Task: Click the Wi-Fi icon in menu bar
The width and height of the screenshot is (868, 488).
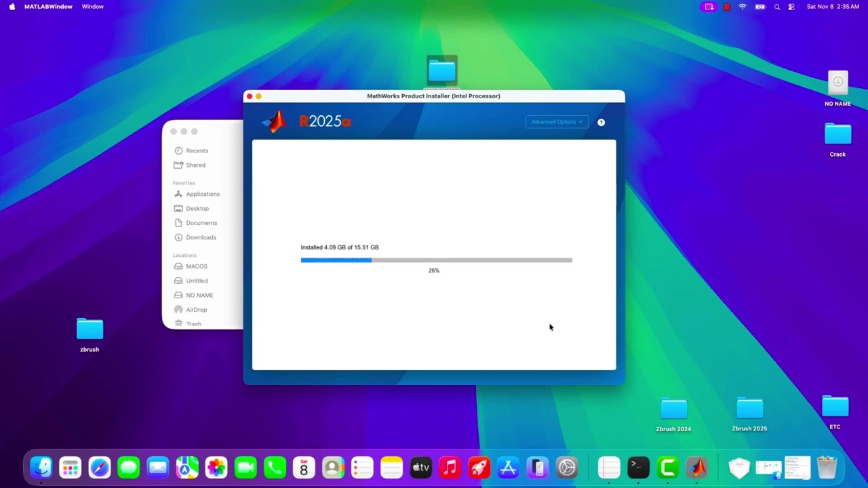Action: [743, 7]
